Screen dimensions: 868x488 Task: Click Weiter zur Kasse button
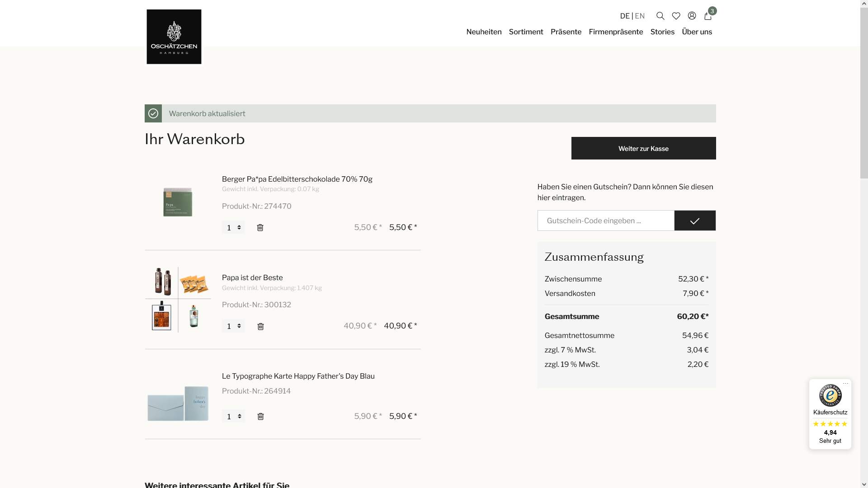[x=643, y=148]
